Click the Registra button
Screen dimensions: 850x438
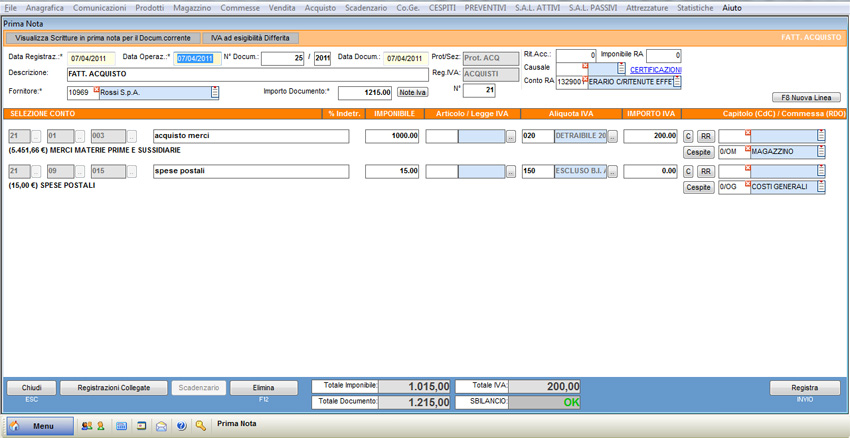804,388
